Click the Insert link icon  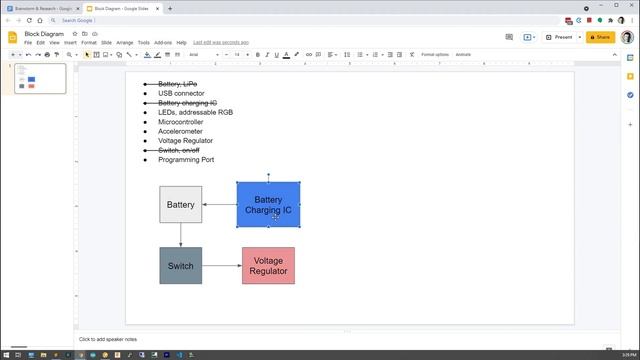point(309,55)
